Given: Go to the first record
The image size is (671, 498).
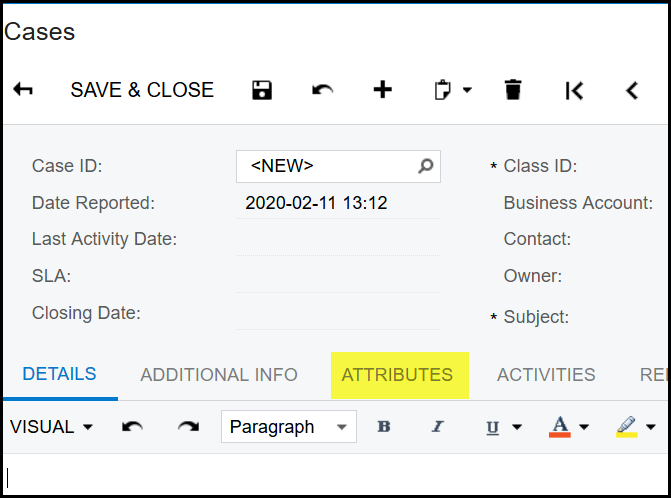Looking at the screenshot, I should click(574, 90).
